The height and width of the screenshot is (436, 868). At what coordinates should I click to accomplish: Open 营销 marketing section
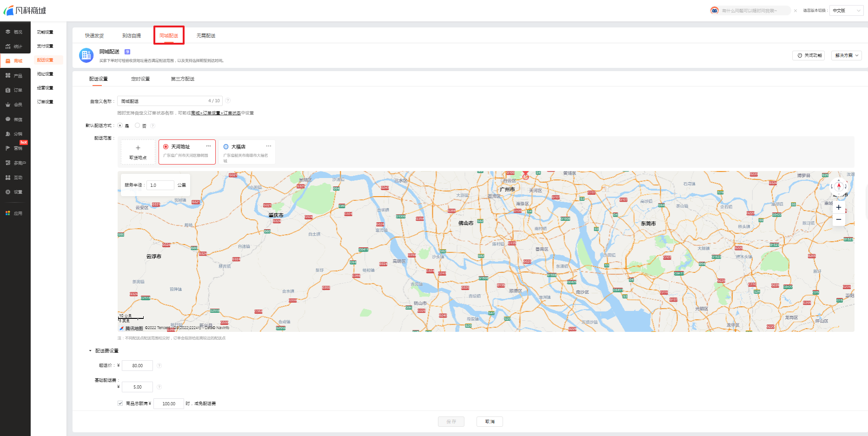pos(15,148)
